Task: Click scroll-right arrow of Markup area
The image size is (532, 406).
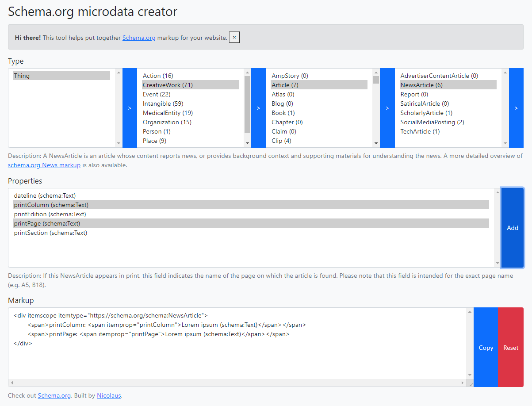Action: 463,383
